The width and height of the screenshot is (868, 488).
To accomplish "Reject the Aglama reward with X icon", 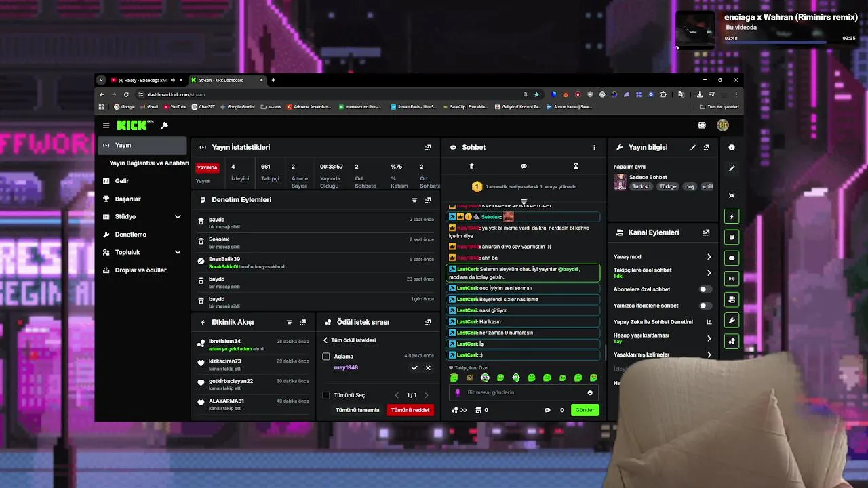I will pyautogui.click(x=428, y=367).
